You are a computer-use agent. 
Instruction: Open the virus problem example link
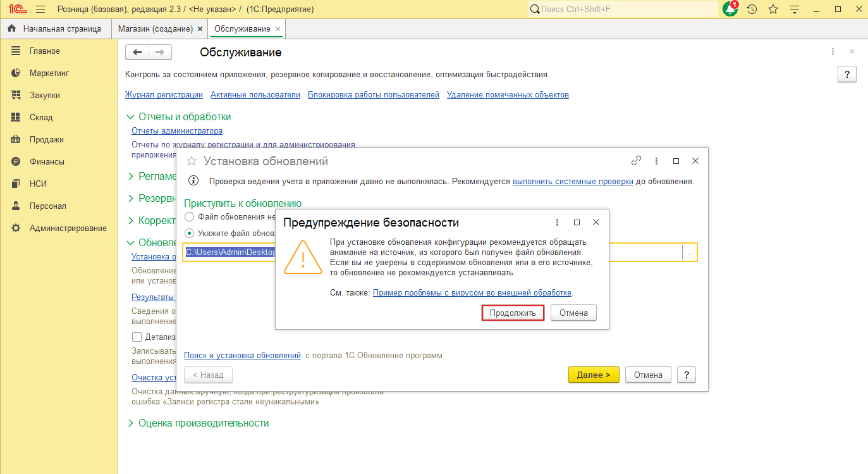point(472,293)
